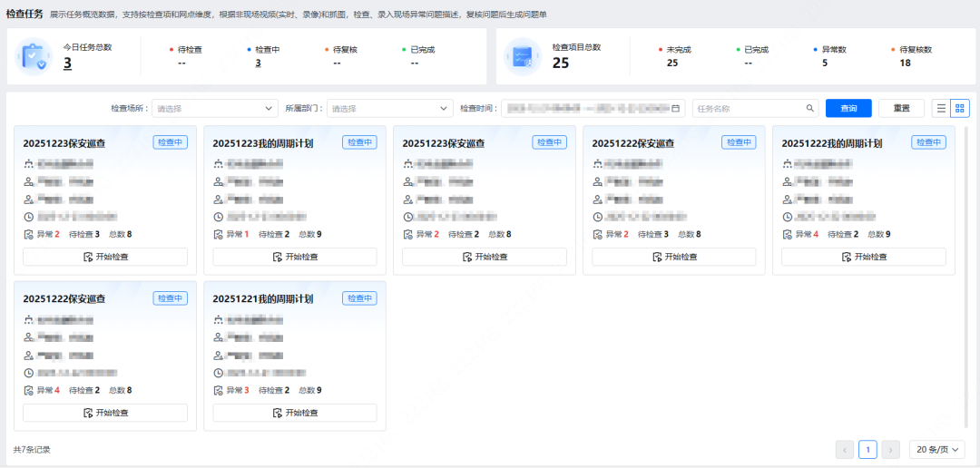
Task: Click today's task total number 3
Action: click(67, 63)
